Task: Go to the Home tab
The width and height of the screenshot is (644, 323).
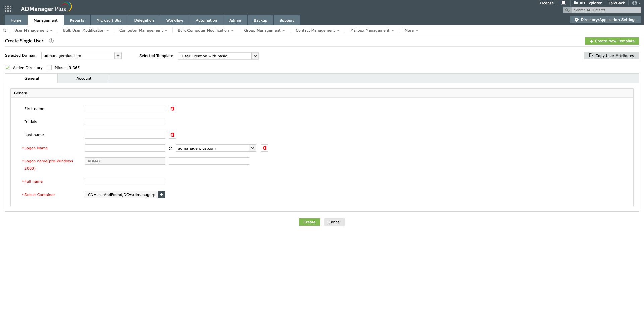Action: coord(16,20)
